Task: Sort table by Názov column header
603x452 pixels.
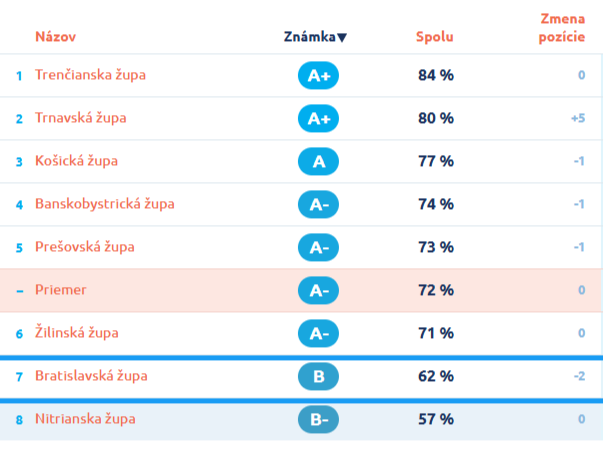Action: (55, 37)
